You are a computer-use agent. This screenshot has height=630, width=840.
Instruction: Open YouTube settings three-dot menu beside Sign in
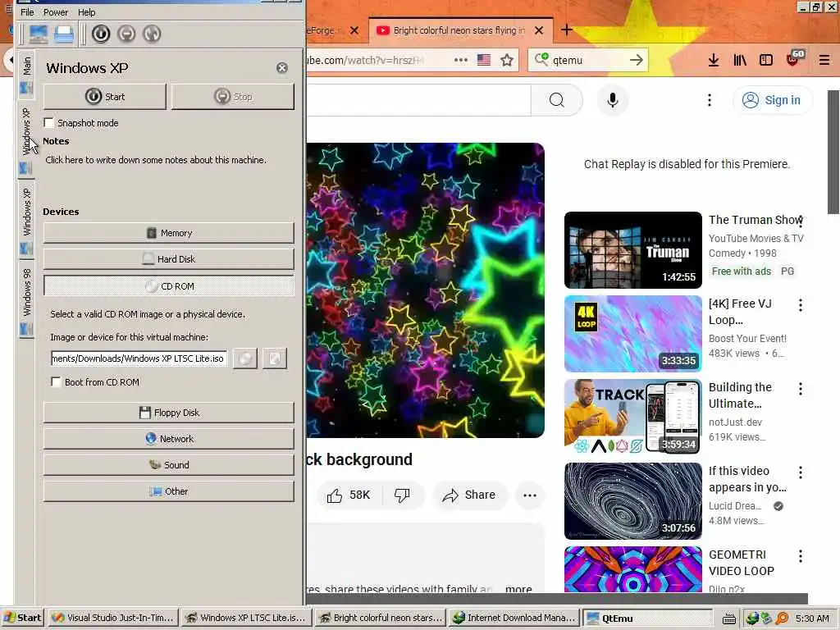(x=710, y=100)
